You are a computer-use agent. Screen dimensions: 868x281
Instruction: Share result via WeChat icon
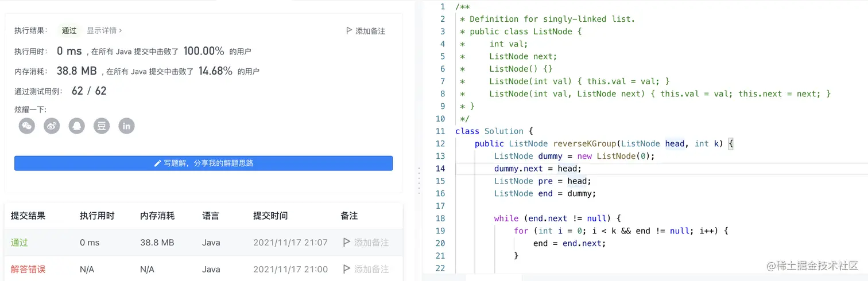[x=27, y=126]
